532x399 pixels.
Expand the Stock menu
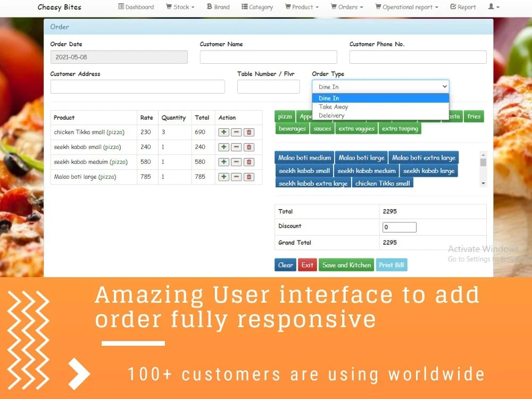[x=180, y=7]
